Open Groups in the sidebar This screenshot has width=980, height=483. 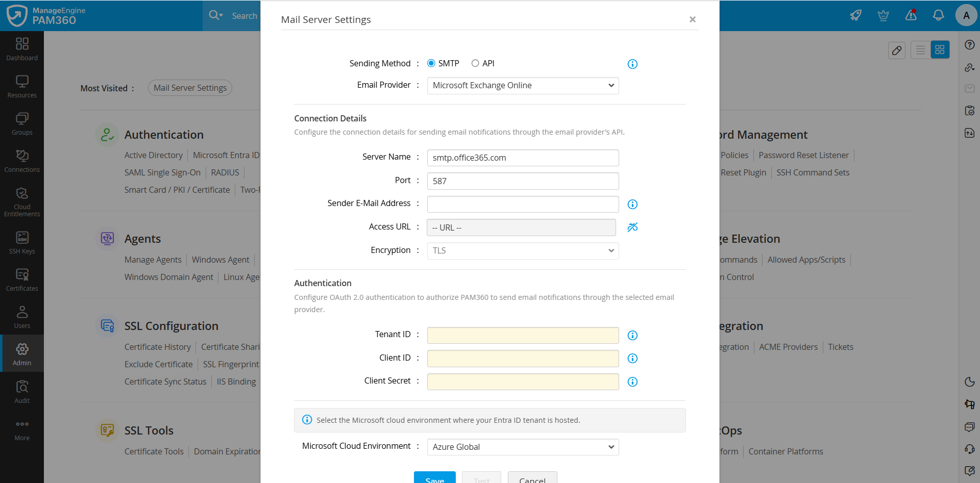point(22,124)
